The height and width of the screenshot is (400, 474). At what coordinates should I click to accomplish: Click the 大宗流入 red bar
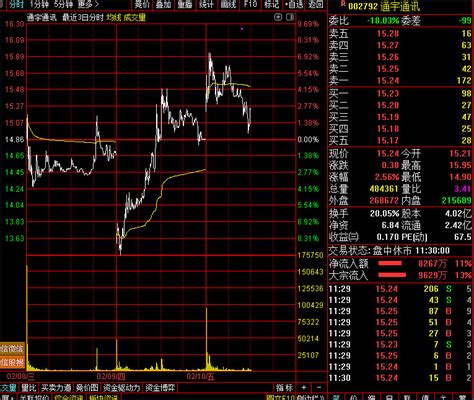392,275
